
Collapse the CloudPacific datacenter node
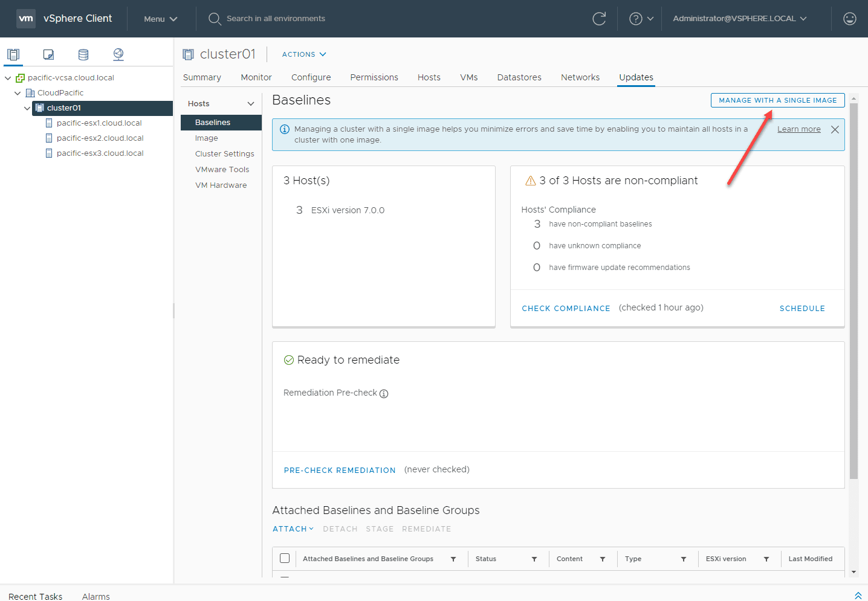tap(18, 93)
